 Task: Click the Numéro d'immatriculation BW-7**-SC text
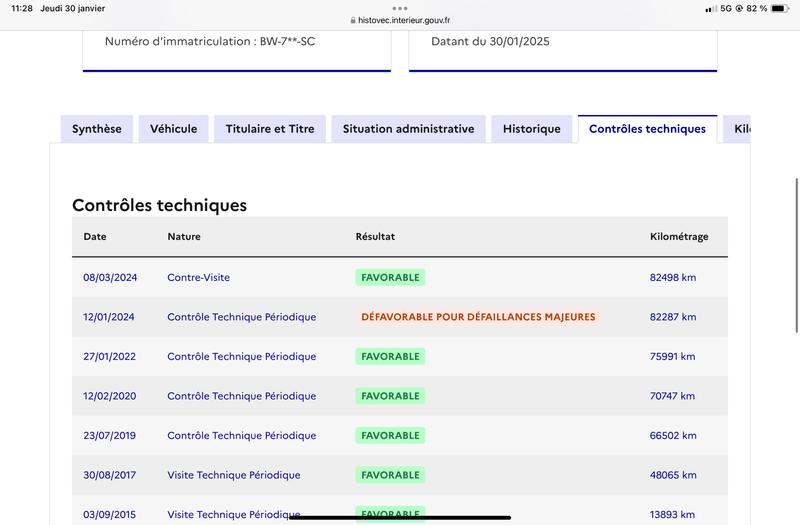tap(210, 41)
